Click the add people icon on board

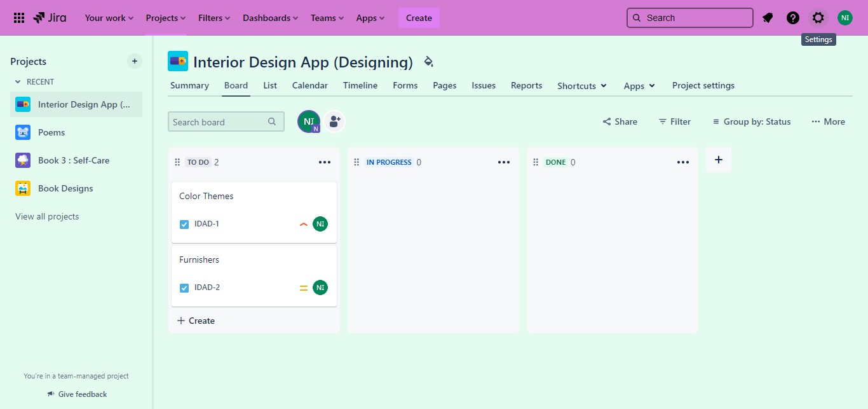pyautogui.click(x=334, y=121)
